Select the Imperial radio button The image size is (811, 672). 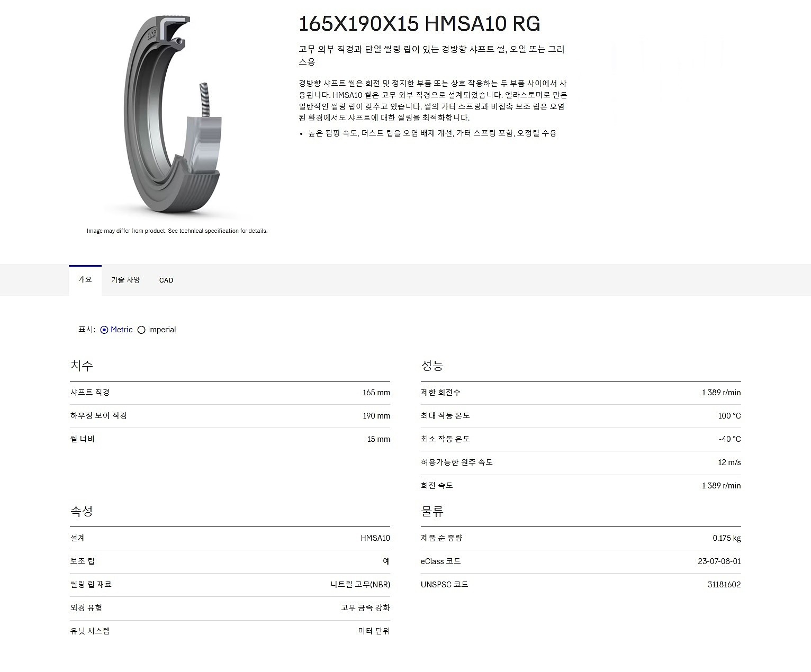[x=141, y=330]
